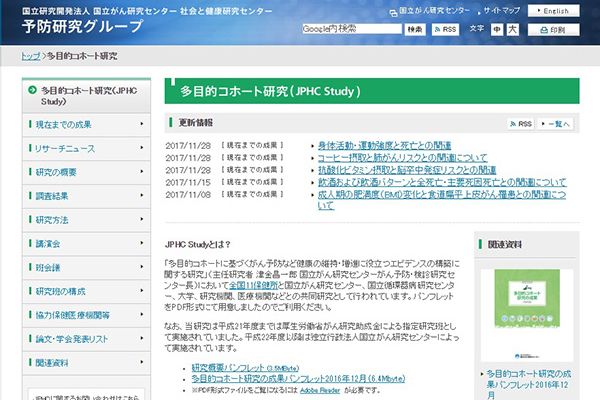This screenshot has height=400, width=600.
Task: Open the サイトマップ link
Action: pyautogui.click(x=501, y=11)
